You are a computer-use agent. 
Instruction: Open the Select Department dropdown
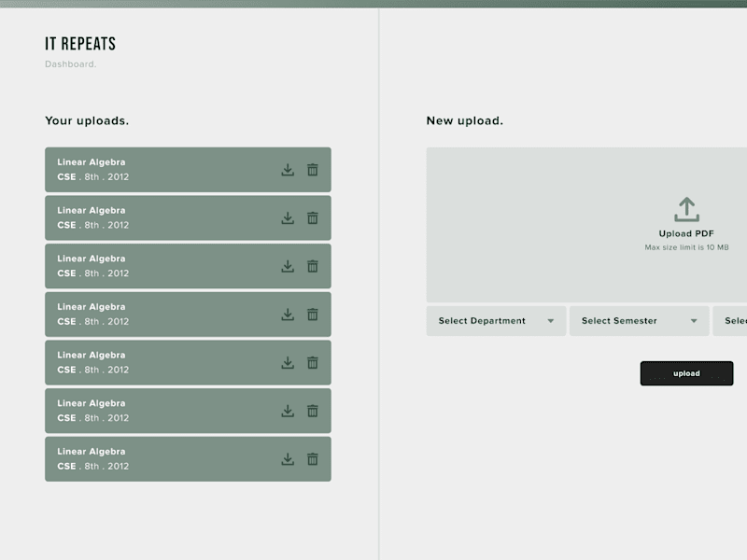496,321
